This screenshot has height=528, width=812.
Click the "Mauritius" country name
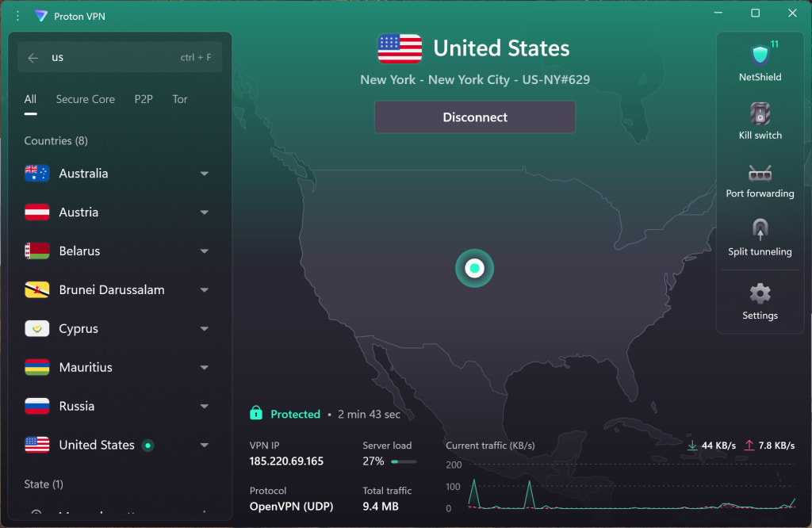[86, 368]
